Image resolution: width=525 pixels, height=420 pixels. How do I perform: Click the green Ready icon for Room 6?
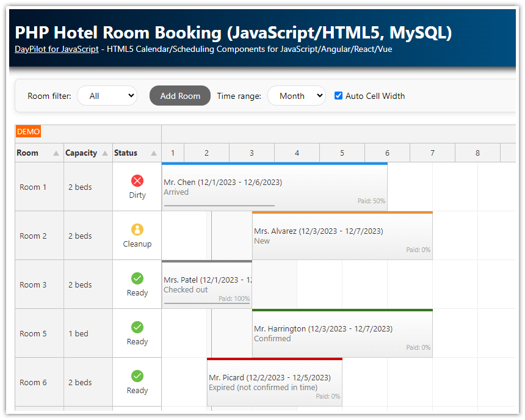click(137, 376)
